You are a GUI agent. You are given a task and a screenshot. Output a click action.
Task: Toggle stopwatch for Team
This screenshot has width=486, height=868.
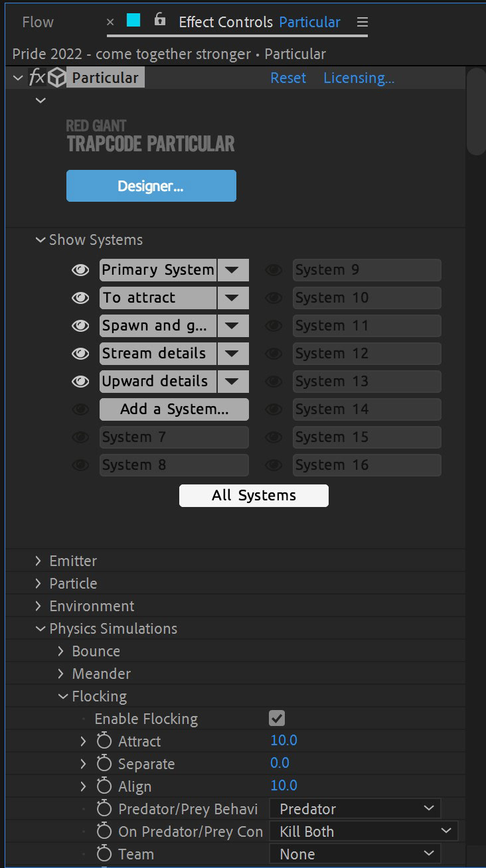tap(104, 854)
